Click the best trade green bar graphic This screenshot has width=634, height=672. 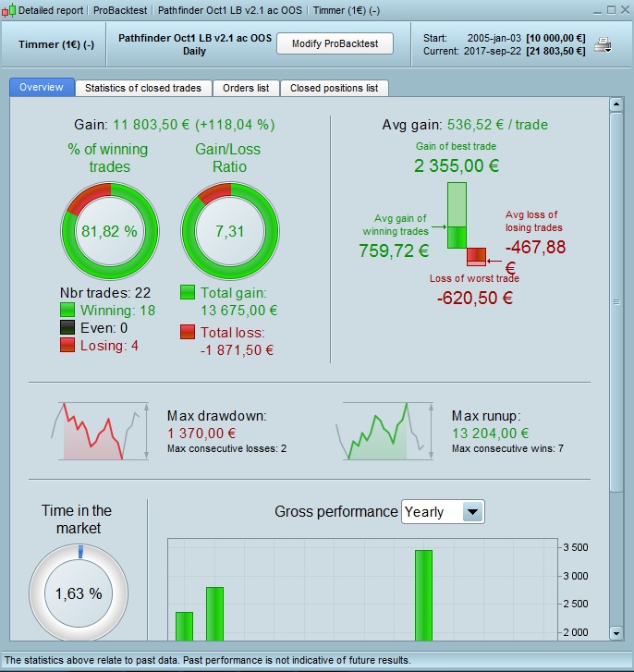pyautogui.click(x=457, y=215)
